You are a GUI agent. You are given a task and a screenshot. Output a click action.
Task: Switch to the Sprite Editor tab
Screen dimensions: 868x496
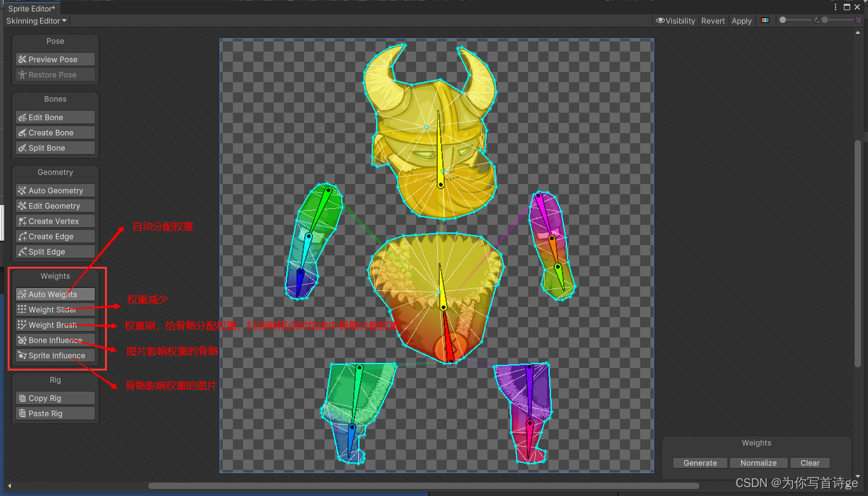click(32, 8)
